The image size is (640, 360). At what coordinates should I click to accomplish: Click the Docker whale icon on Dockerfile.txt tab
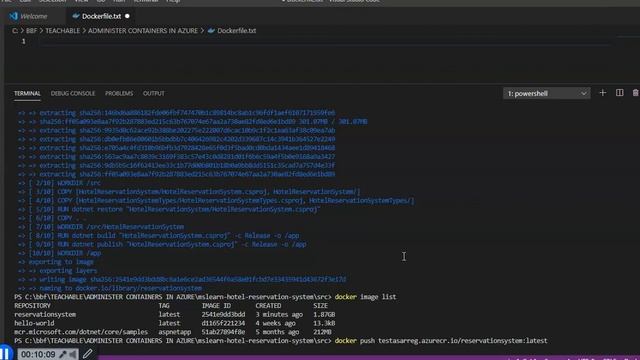[x=76, y=16]
